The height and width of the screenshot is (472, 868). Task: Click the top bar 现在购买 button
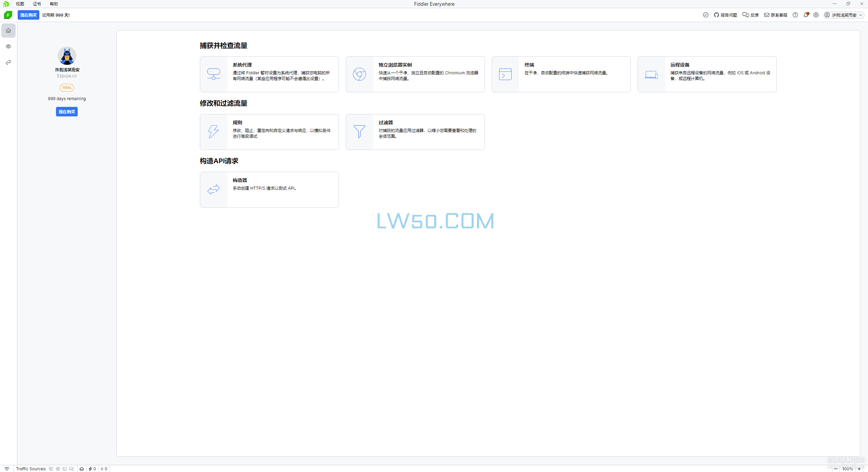29,15
